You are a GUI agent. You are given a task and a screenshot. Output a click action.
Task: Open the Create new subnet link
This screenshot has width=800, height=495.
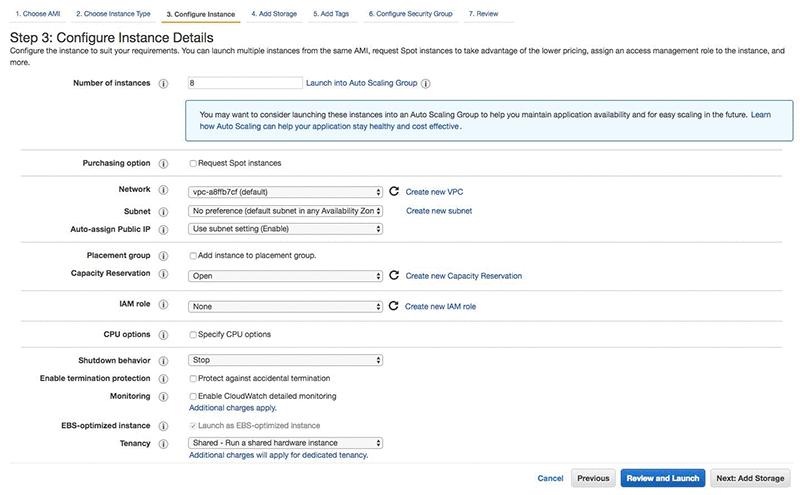pyautogui.click(x=439, y=211)
